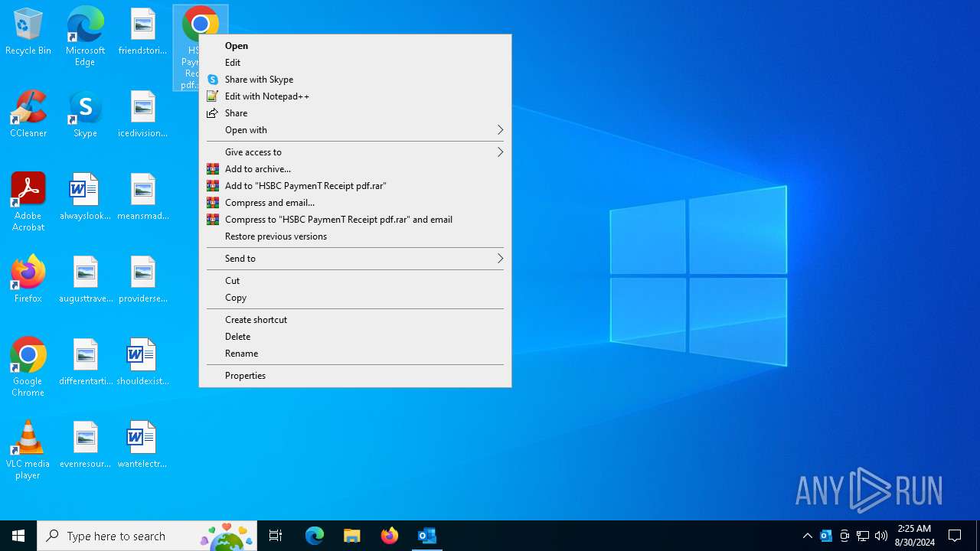
Task: Choose Edit with Notepad++
Action: (355, 96)
